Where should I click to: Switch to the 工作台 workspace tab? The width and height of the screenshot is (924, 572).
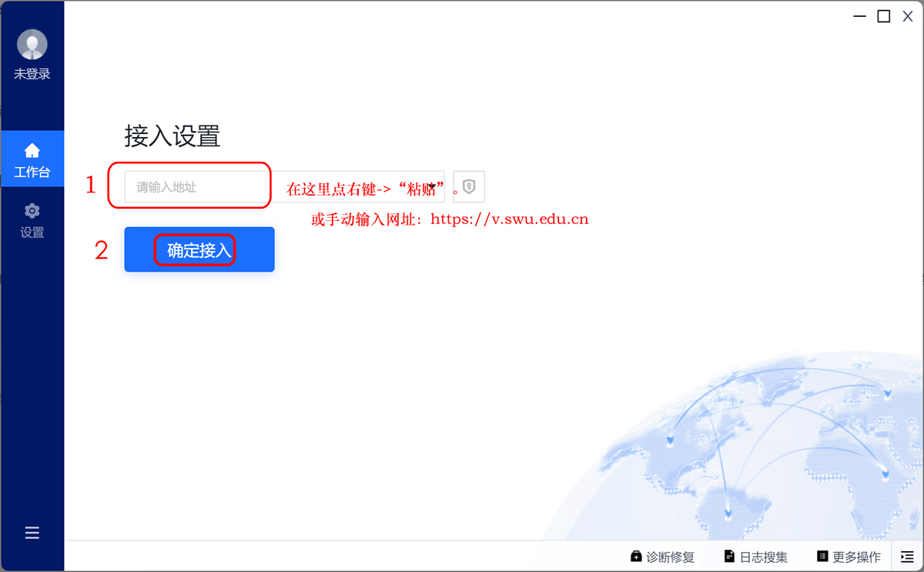tap(32, 159)
